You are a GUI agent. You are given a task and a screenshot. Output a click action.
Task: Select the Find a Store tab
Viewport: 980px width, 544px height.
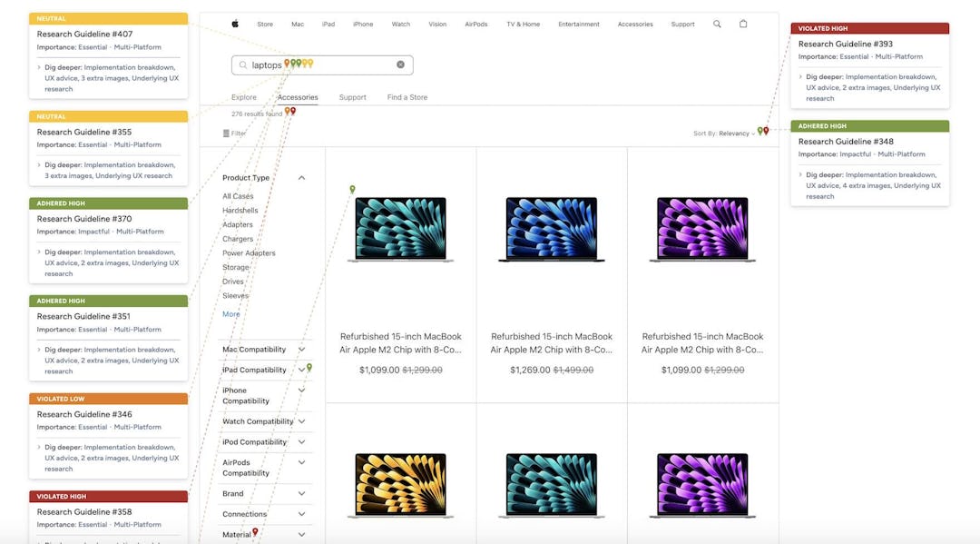pos(407,97)
